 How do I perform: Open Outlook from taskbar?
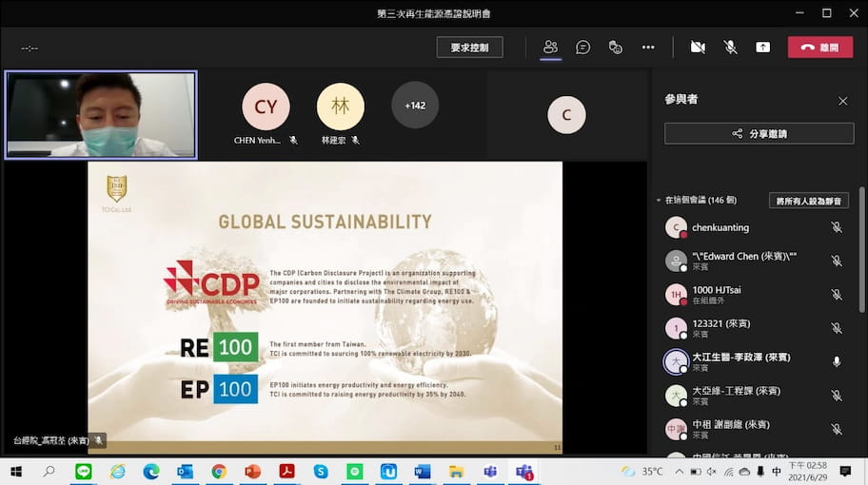[x=185, y=472]
